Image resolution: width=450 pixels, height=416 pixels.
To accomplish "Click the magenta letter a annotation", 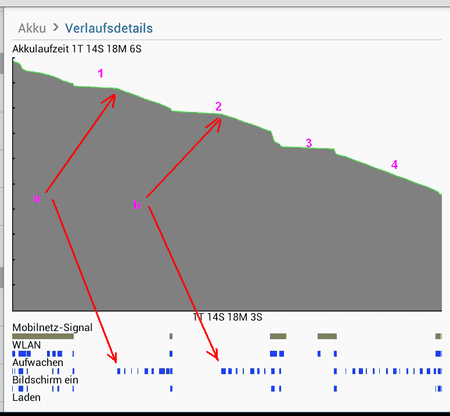I will (37, 198).
